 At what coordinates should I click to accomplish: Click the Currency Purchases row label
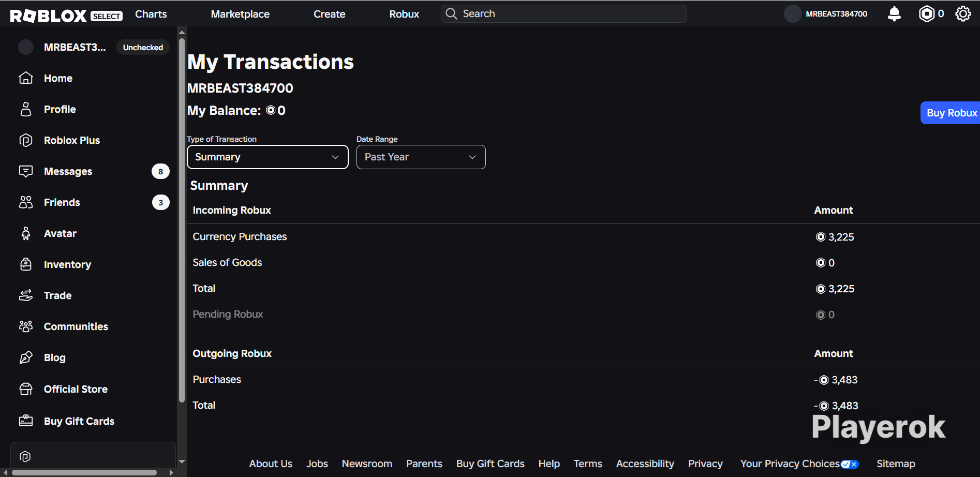pos(240,236)
